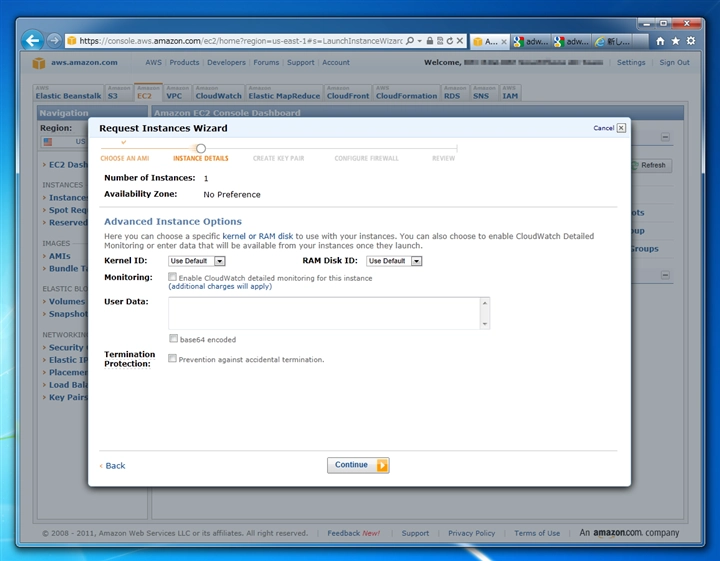Image resolution: width=720 pixels, height=561 pixels.
Task: Open the RAM Disk ID dropdown
Action: (394, 261)
